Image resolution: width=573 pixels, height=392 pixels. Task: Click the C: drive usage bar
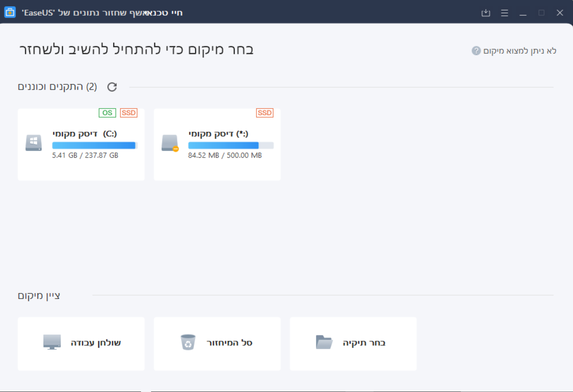(x=95, y=146)
